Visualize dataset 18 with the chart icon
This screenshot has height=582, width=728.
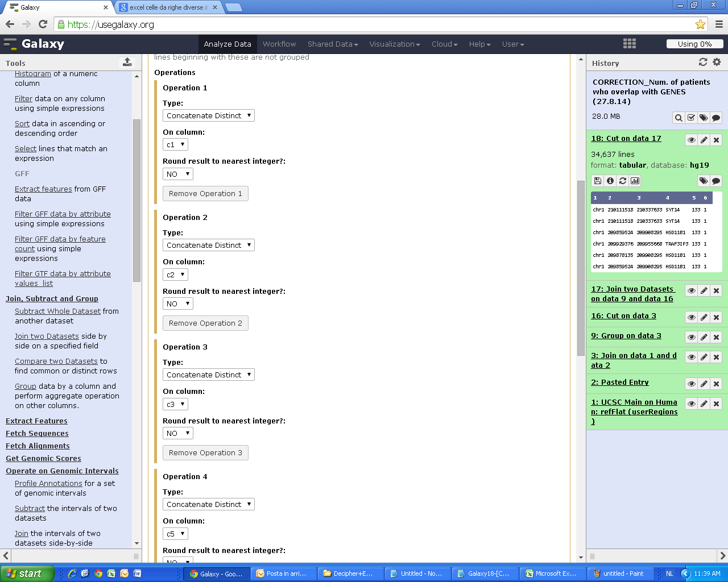[x=635, y=181]
